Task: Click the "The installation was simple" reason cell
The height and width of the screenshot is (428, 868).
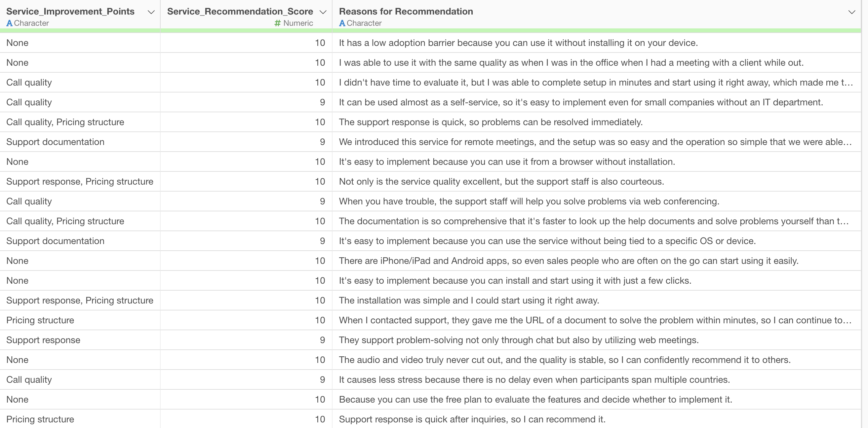Action: pyautogui.click(x=469, y=301)
